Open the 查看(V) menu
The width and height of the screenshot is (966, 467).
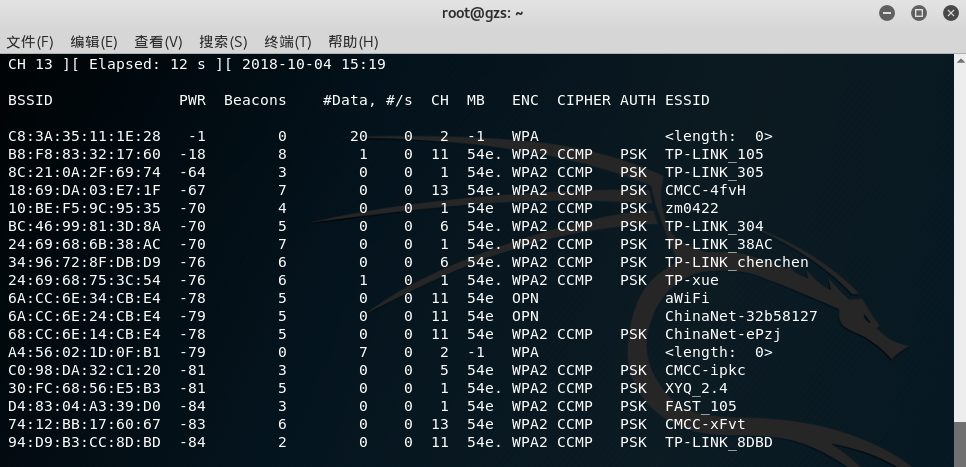[x=158, y=42]
